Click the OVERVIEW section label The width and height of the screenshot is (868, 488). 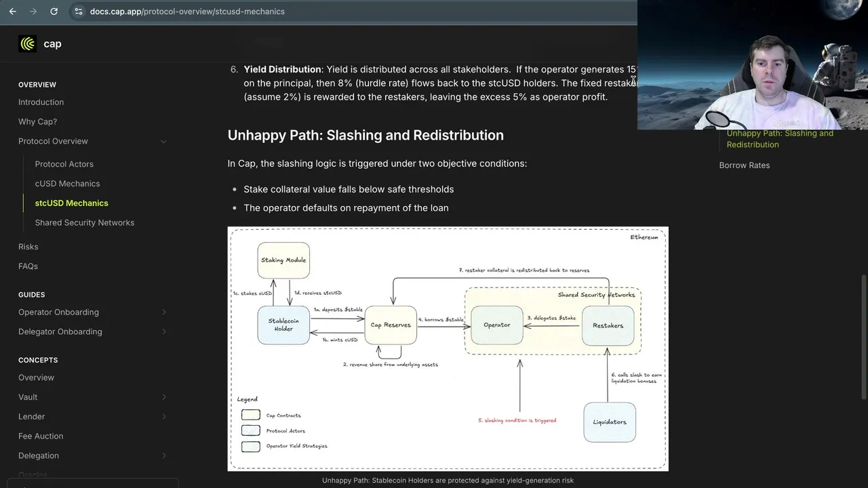coord(37,85)
